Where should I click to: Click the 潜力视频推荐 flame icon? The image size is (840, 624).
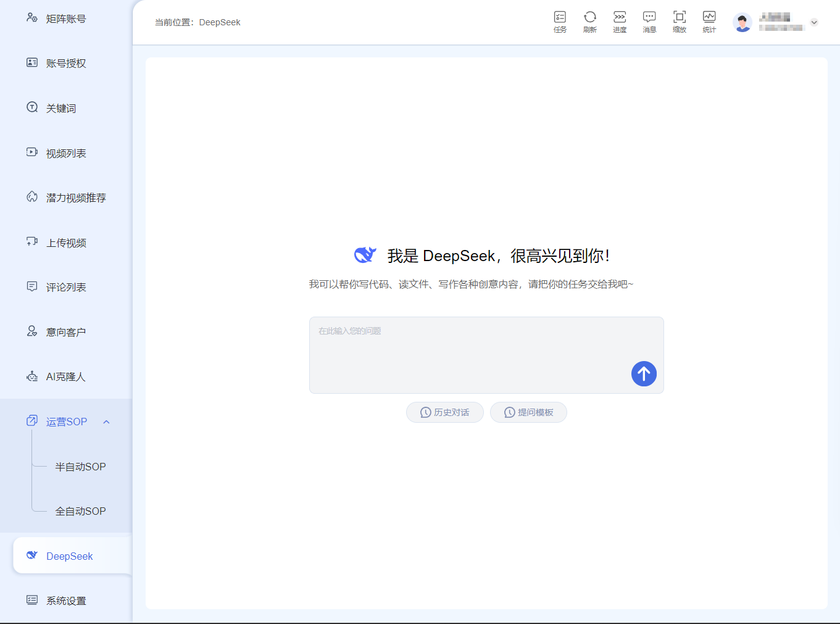[x=32, y=197]
